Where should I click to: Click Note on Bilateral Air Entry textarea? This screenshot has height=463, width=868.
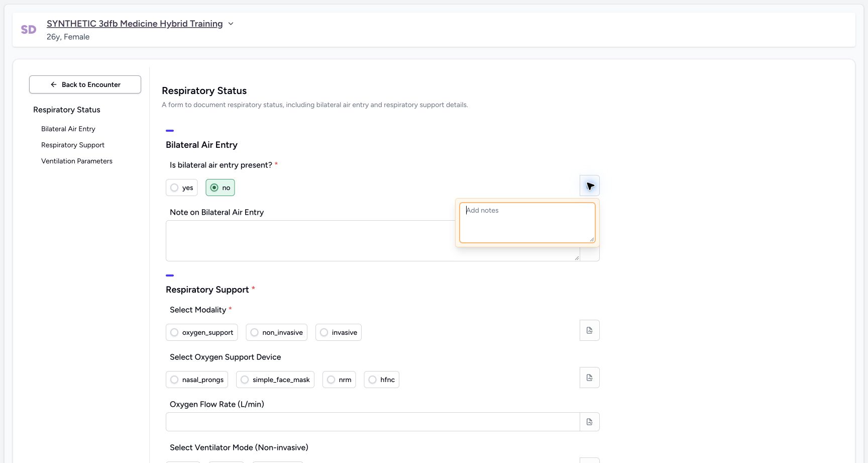coord(373,241)
